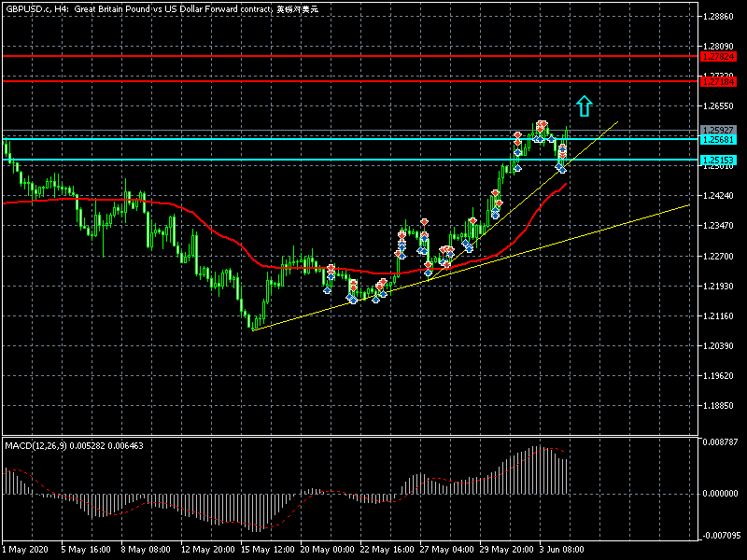Click the 1.28090 price scale label
The width and height of the screenshot is (747, 560).
[x=718, y=46]
